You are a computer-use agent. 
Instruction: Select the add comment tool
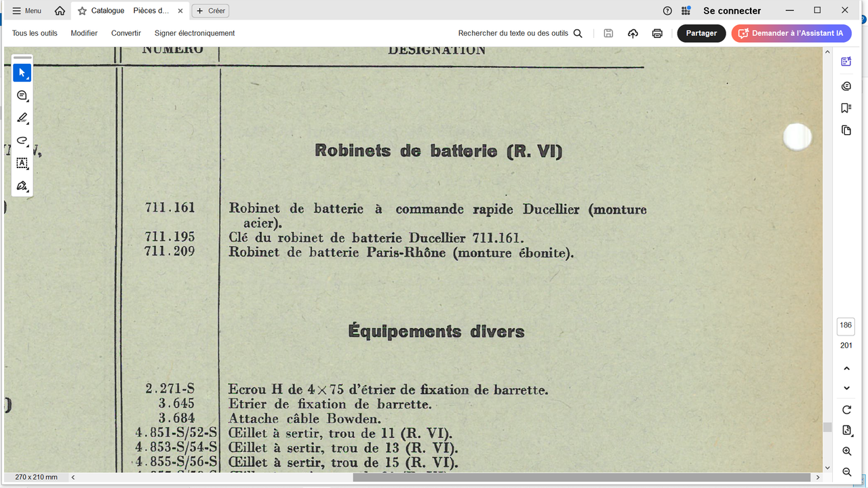click(22, 96)
